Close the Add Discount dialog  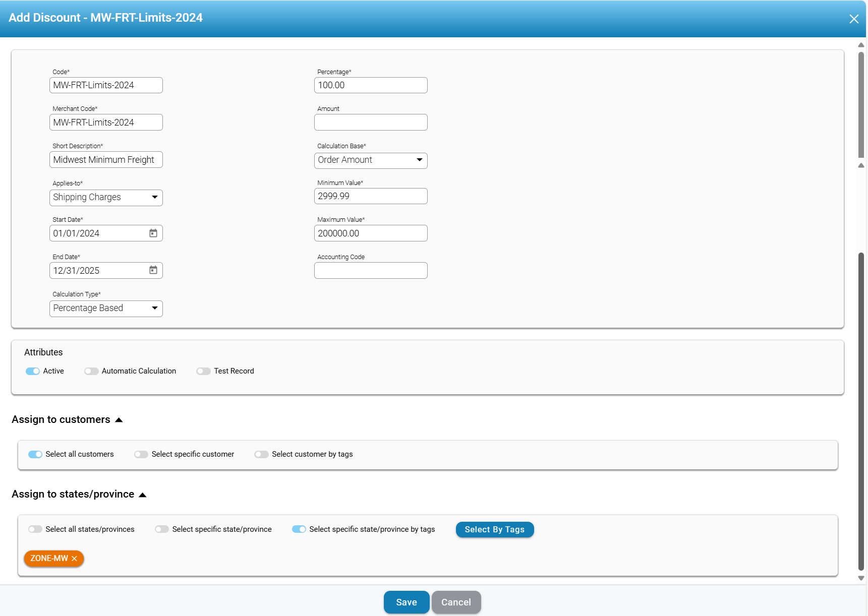(x=853, y=19)
